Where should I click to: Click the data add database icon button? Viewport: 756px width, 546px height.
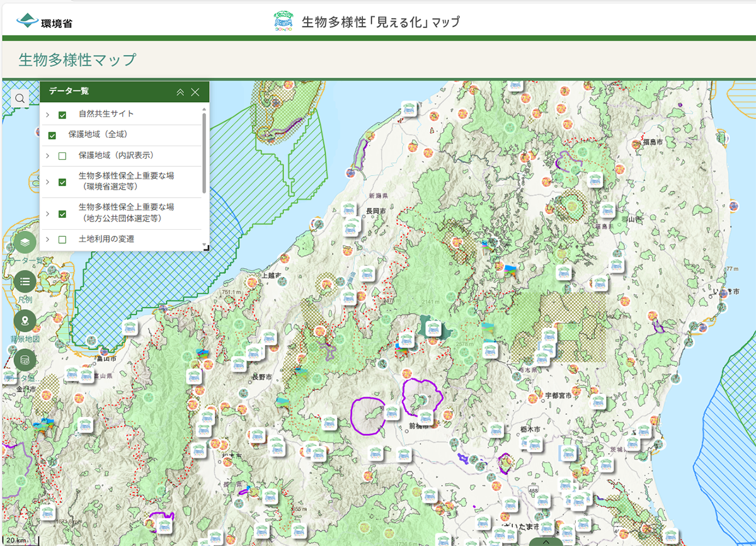point(25,360)
